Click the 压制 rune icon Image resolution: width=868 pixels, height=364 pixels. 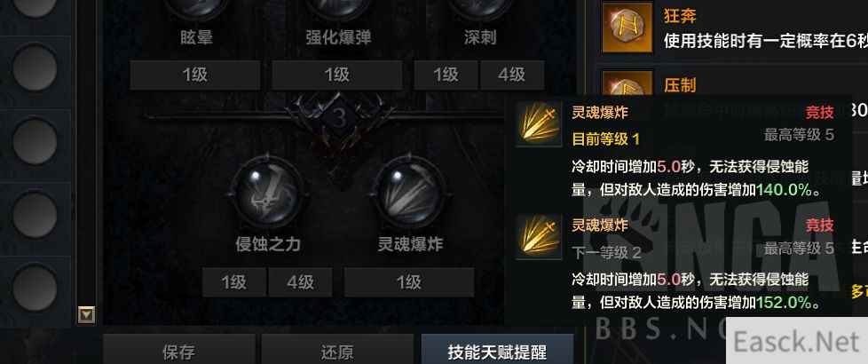coord(627,83)
